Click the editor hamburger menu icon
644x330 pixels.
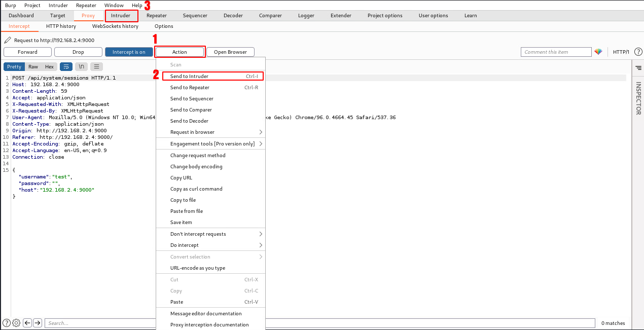96,67
